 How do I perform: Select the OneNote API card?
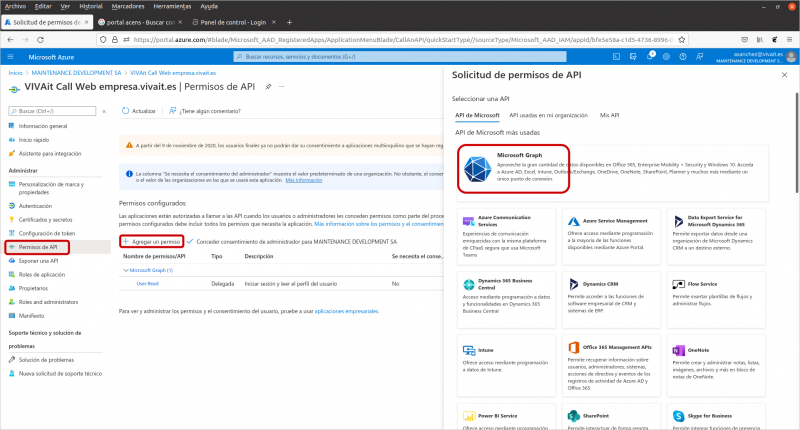(x=716, y=365)
